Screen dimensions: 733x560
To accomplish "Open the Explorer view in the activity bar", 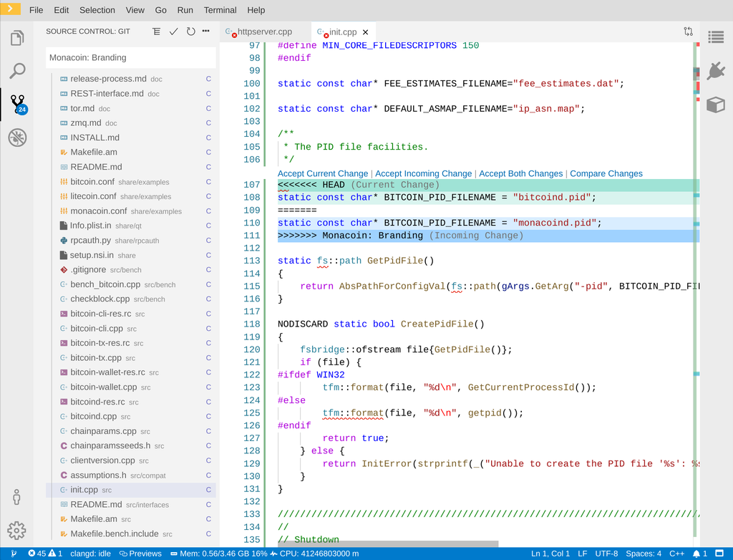I will coord(17,38).
